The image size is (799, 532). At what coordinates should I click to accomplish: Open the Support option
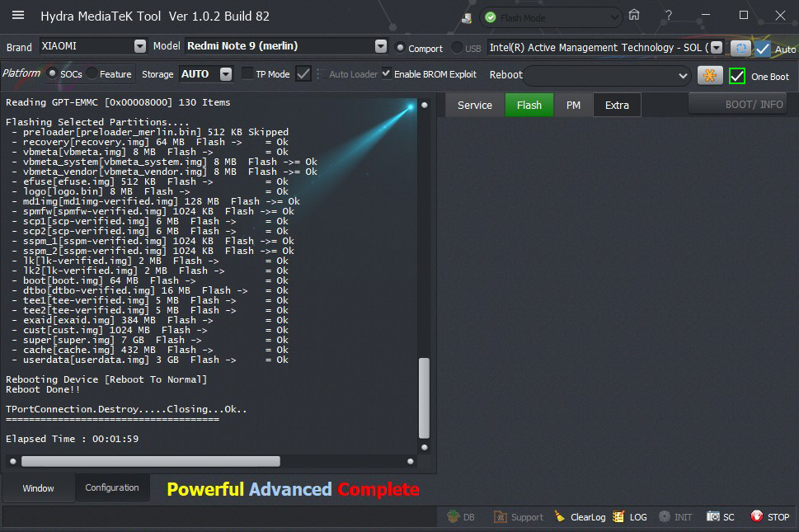tap(518, 516)
